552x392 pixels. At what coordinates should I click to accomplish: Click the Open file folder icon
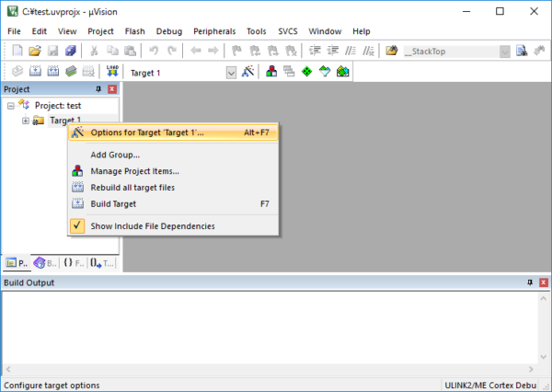click(x=35, y=51)
